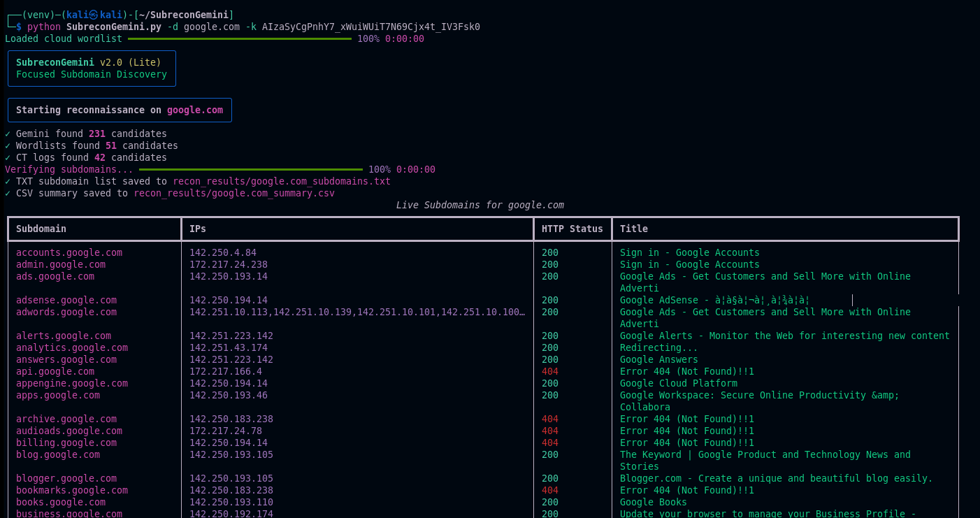Select answers.google.com subdomain text

(x=66, y=359)
